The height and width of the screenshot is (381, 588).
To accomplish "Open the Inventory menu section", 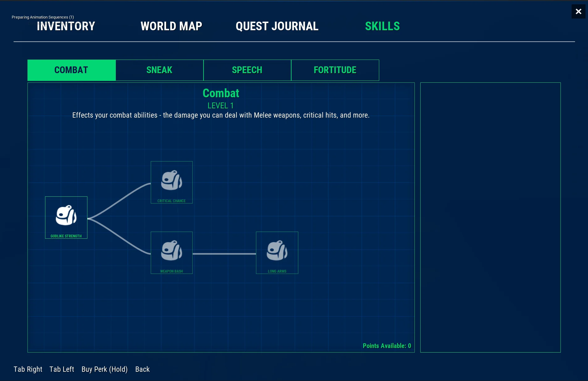I will click(66, 26).
